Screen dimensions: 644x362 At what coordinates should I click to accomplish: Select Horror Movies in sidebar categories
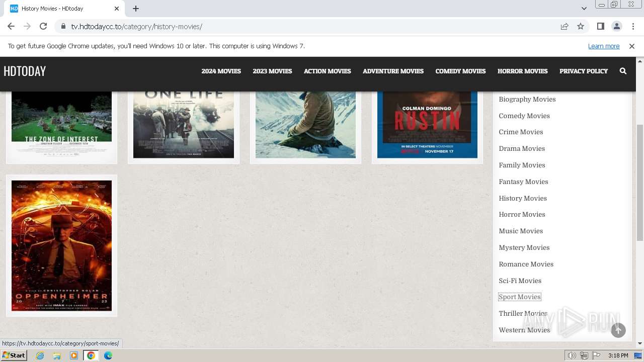[x=522, y=214]
